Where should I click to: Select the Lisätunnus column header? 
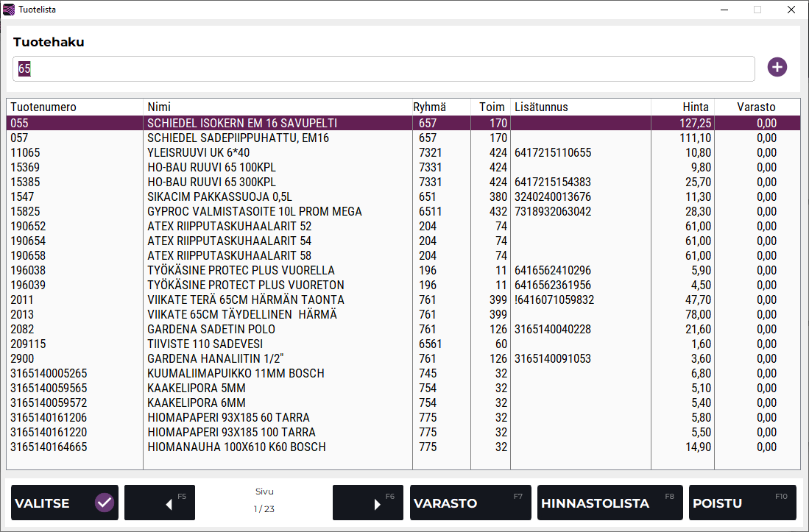(x=541, y=107)
